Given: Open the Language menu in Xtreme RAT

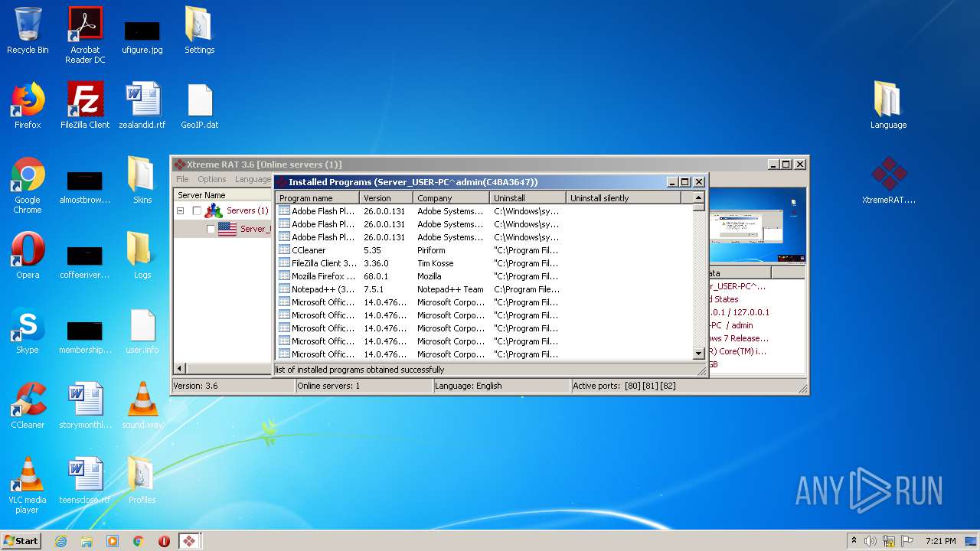Looking at the screenshot, I should [253, 179].
